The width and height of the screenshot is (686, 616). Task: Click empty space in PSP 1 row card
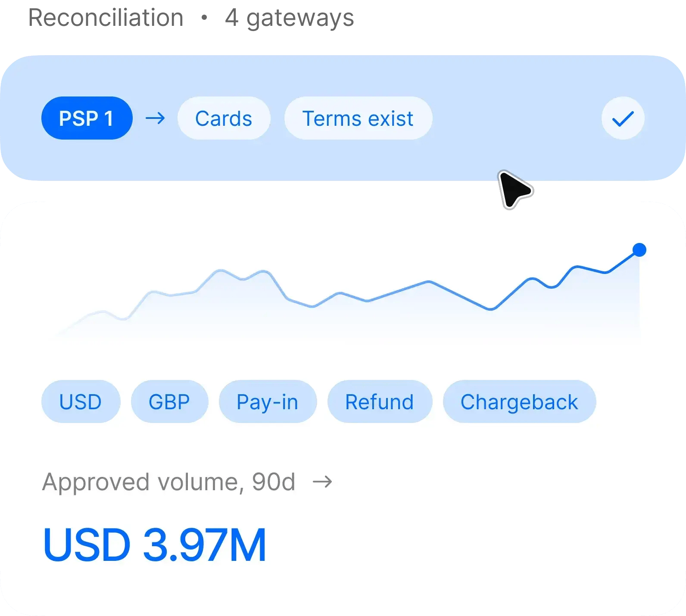517,118
